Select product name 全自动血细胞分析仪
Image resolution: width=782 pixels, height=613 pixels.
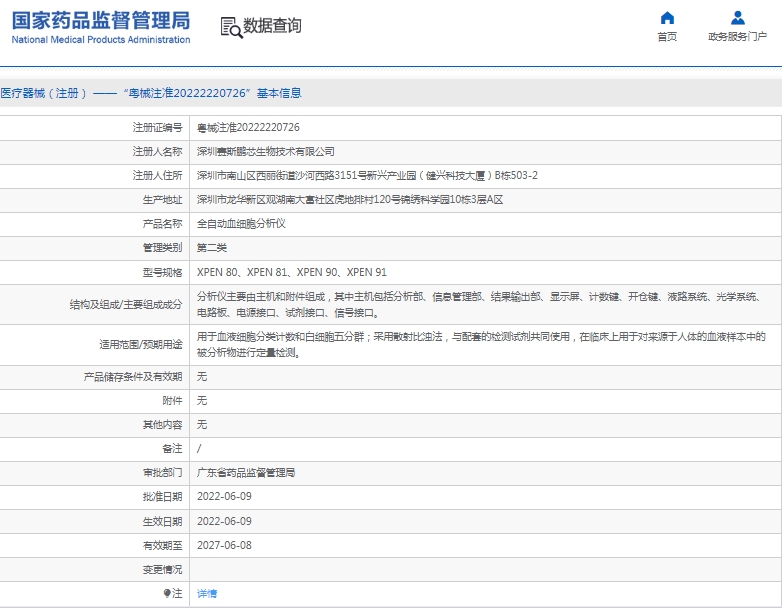click(x=241, y=224)
